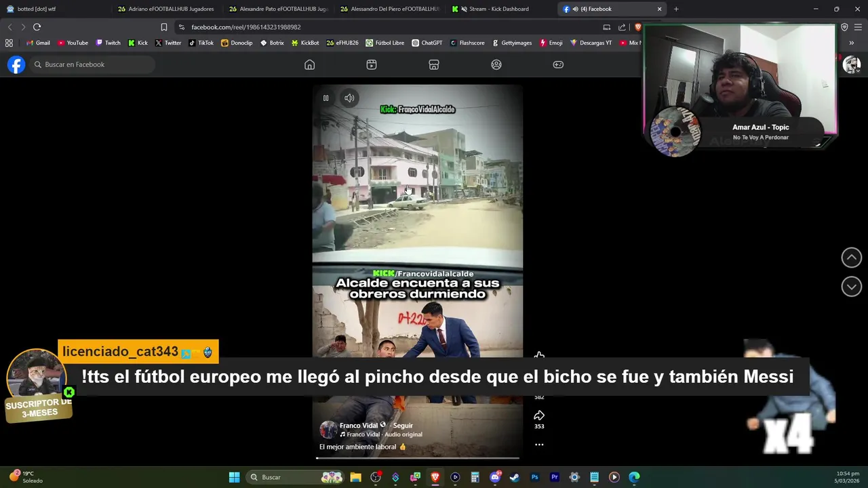
Task: Open Franco Vidal's profile name link
Action: coord(359,426)
